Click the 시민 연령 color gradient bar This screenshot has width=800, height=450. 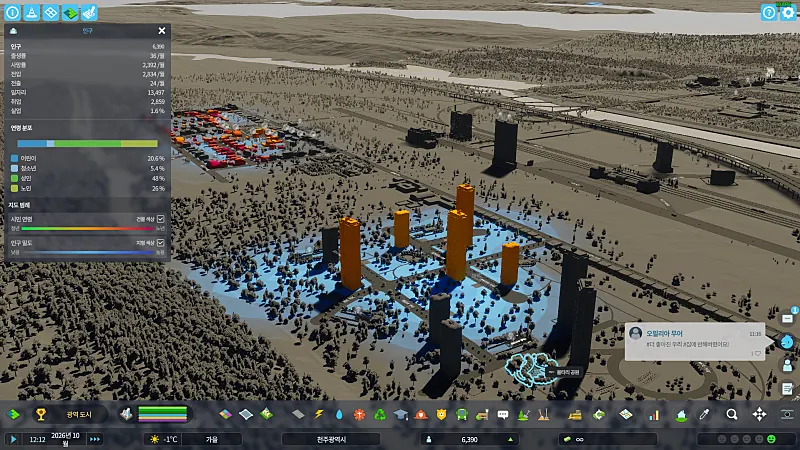tap(87, 229)
